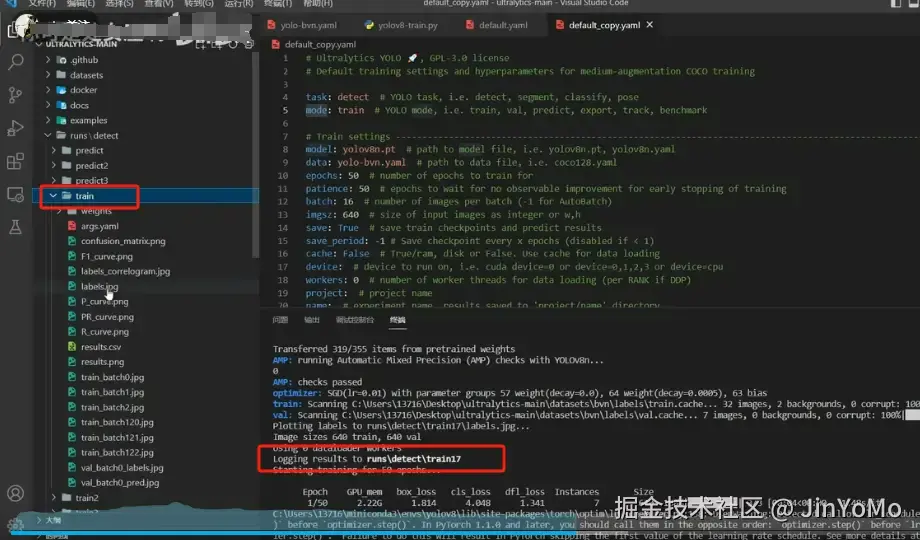The height and width of the screenshot is (540, 920).
Task: Open the Source Control view
Action: [x=16, y=95]
